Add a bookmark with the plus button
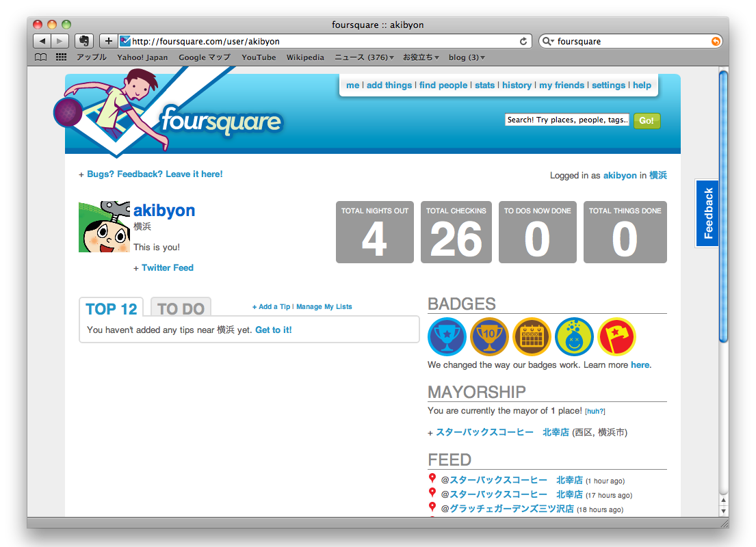Viewport: 756px width, 547px height. [x=109, y=41]
